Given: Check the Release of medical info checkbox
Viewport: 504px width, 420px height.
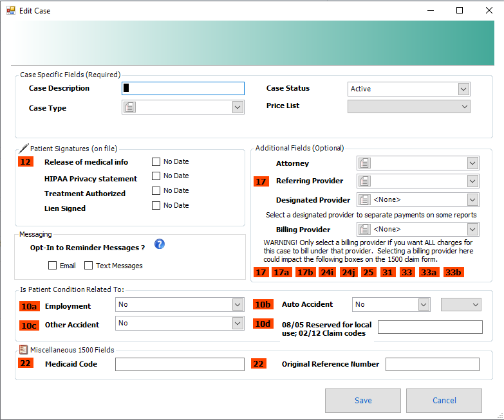Looking at the screenshot, I should (156, 162).
